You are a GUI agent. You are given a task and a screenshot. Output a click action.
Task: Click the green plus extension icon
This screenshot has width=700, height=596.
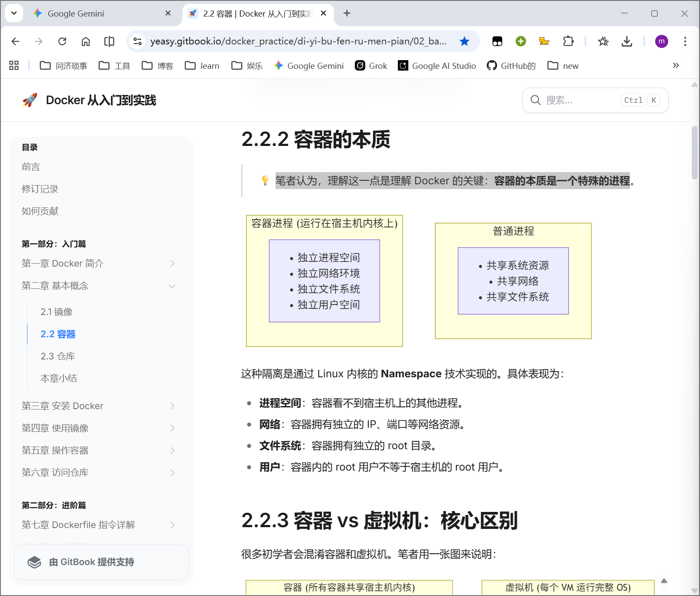tap(521, 41)
